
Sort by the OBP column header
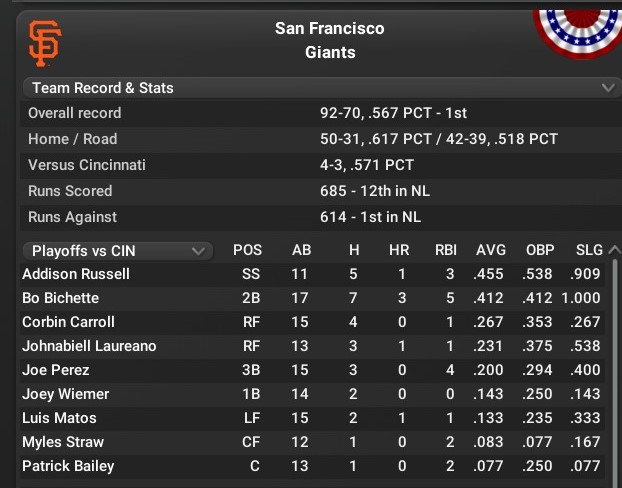tap(540, 250)
